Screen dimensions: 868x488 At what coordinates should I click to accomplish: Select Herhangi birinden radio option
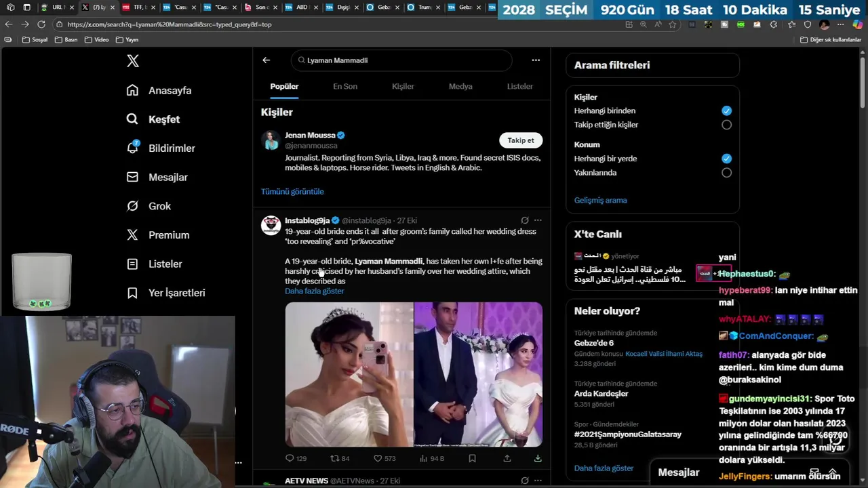pos(726,110)
